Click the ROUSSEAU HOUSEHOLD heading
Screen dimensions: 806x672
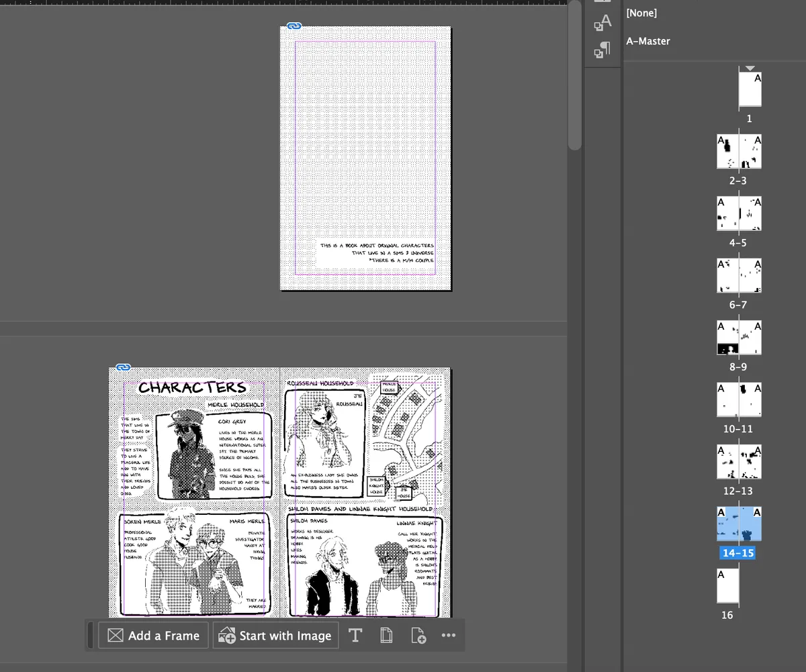pos(320,383)
